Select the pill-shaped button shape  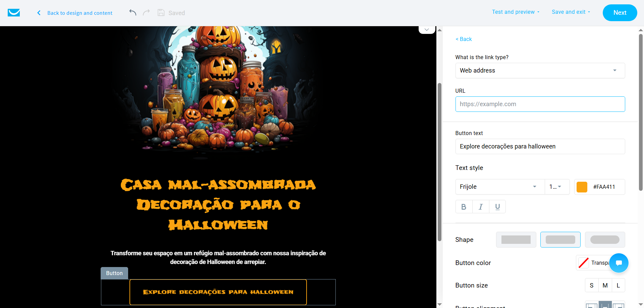coord(605,239)
